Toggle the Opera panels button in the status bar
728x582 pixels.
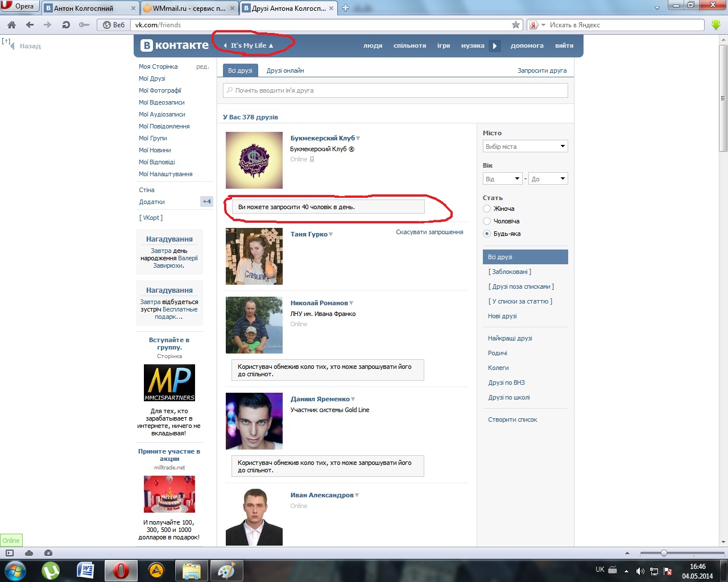10,553
